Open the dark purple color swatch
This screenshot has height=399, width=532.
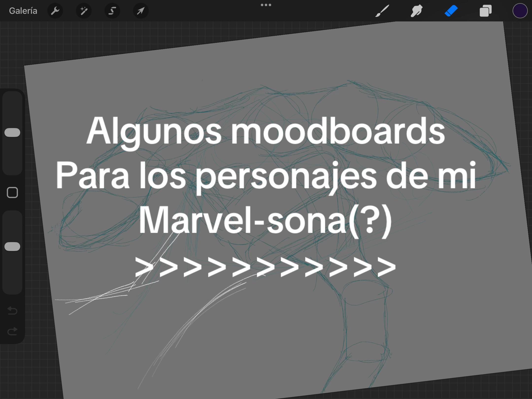click(520, 11)
